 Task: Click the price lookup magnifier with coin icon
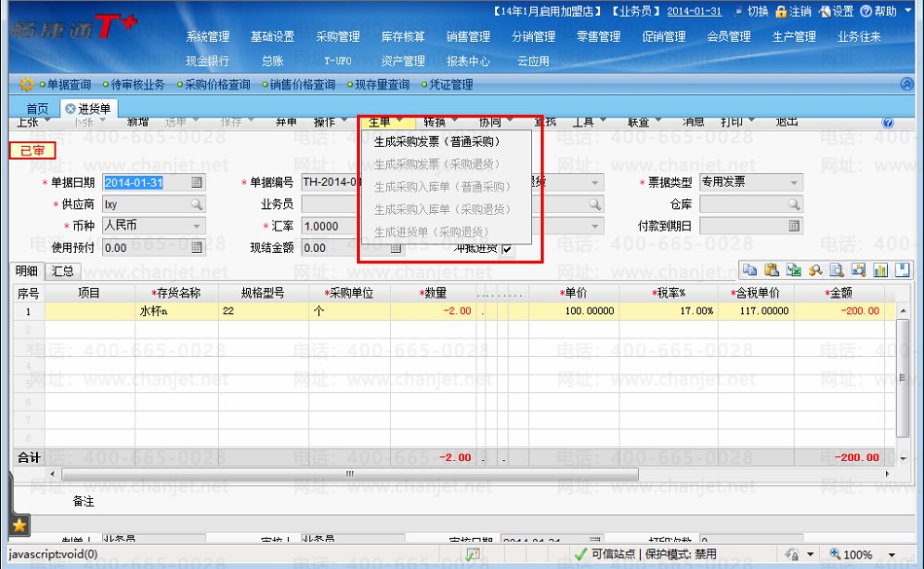[815, 269]
